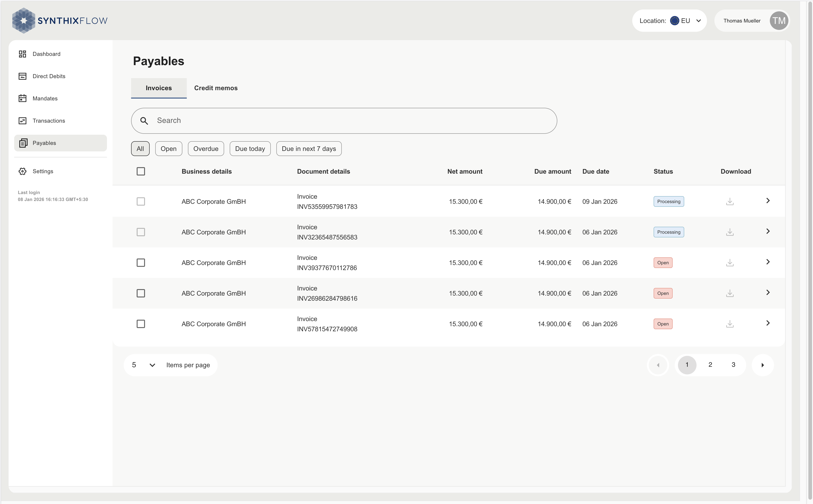
Task: Click Processing status for INV32365487556583
Action: (668, 232)
